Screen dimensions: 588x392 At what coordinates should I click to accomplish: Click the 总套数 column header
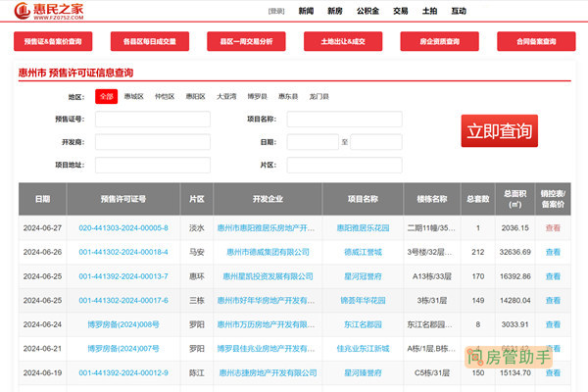click(478, 199)
